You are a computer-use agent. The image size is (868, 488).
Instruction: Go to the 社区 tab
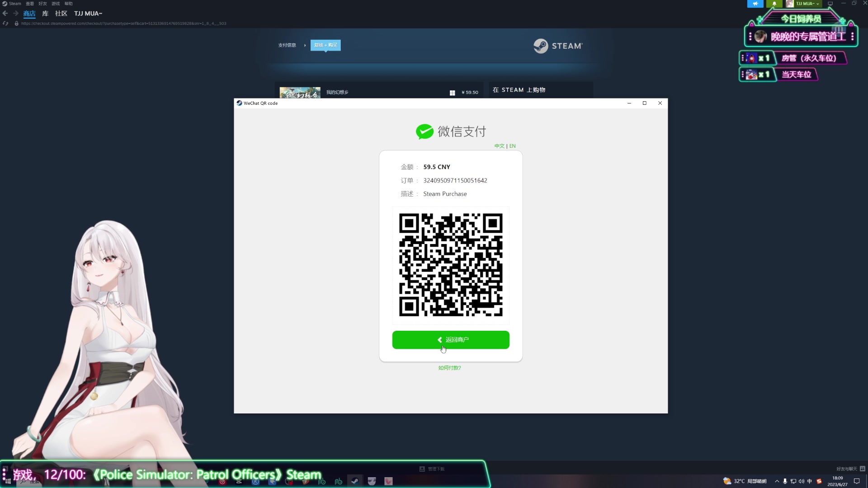61,14
